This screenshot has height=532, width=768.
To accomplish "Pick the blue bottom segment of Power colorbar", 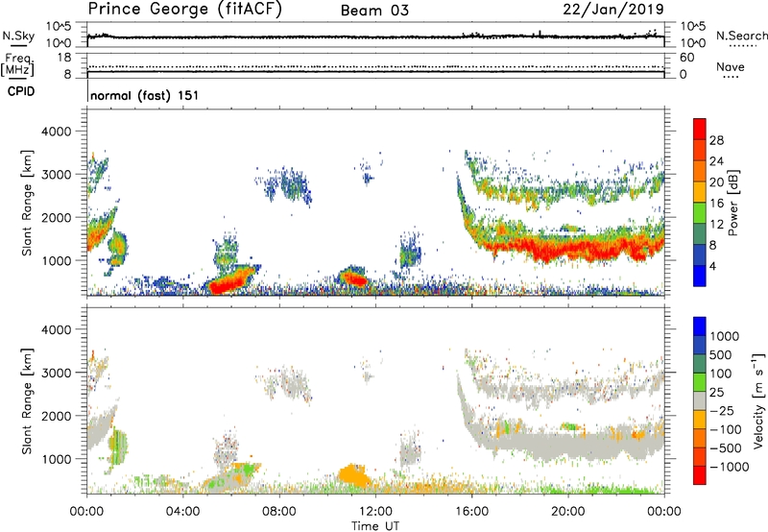I will click(x=700, y=276).
